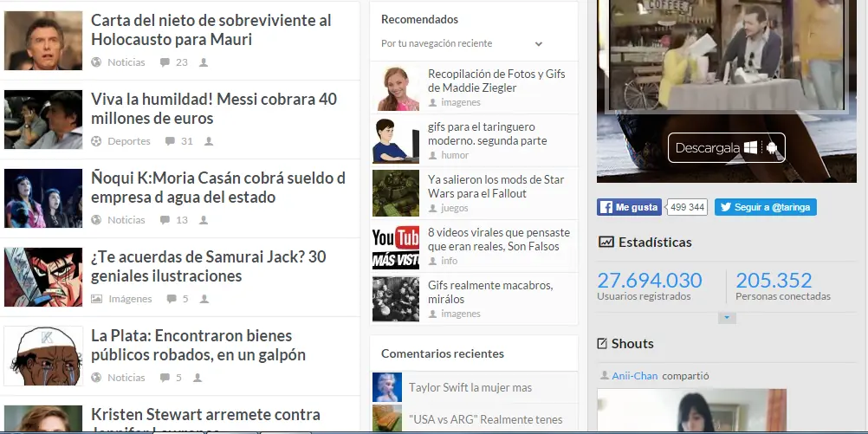Click the Shouts edit icon

(x=602, y=344)
